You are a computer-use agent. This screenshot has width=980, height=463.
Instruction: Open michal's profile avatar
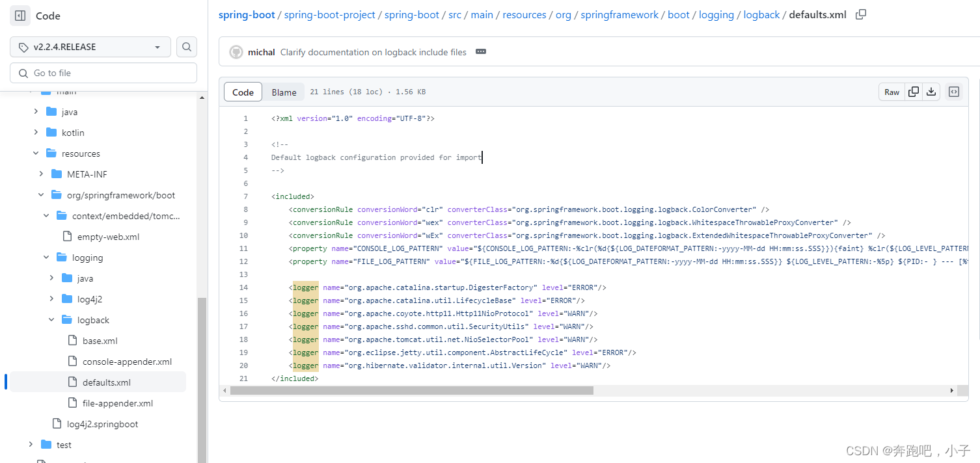[x=236, y=52]
